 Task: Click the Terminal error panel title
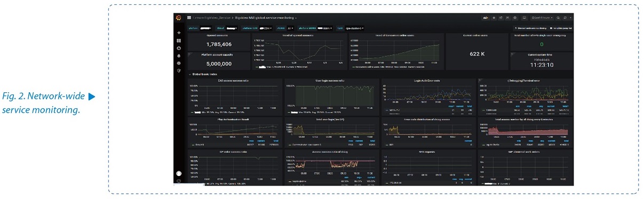tap(524, 81)
